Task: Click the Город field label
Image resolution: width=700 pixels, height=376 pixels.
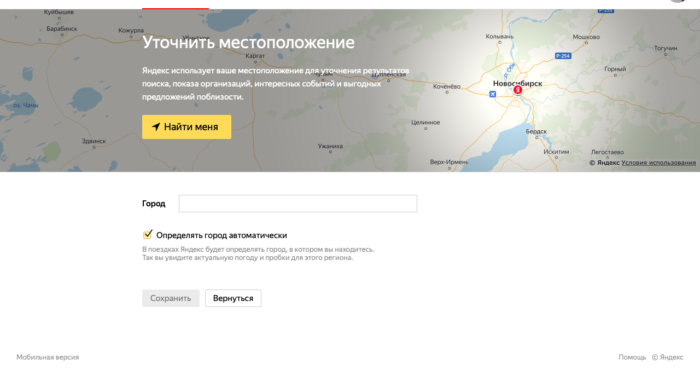Action: pyautogui.click(x=154, y=204)
